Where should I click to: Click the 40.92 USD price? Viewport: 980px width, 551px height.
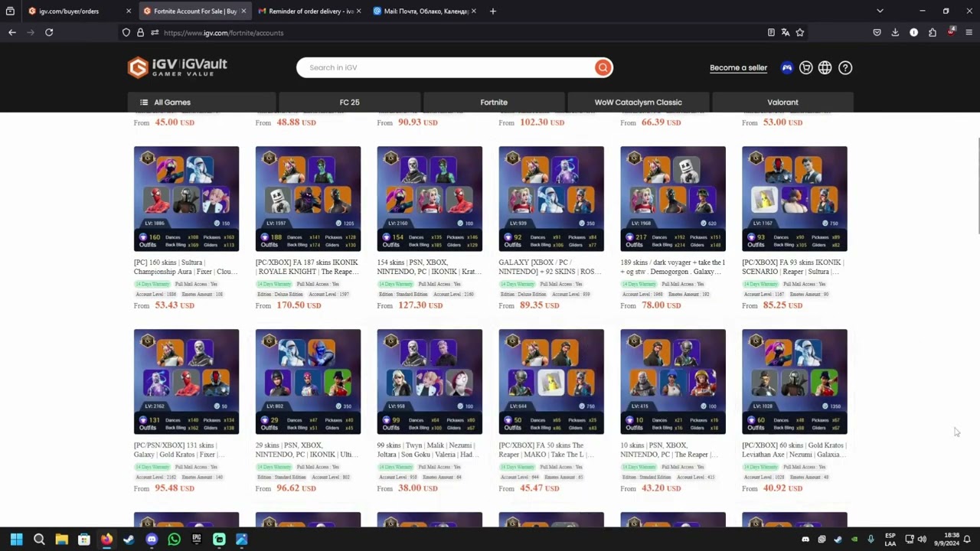pyautogui.click(x=782, y=488)
